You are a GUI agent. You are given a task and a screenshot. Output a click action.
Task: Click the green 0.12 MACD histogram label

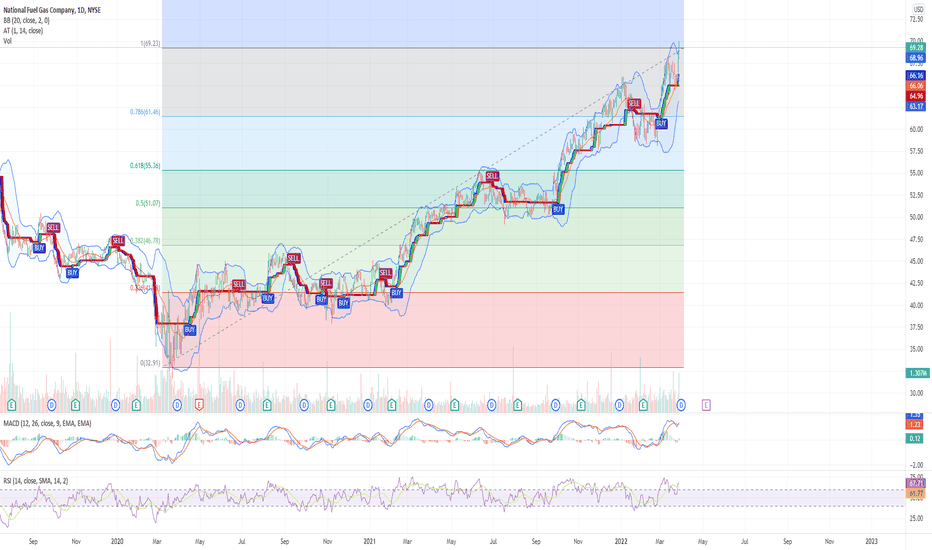(915, 438)
